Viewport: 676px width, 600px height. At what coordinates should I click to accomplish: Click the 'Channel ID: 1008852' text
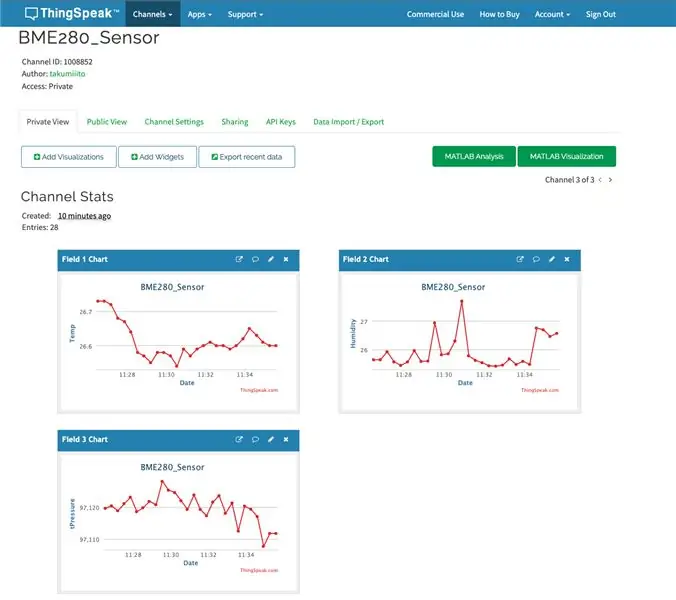point(57,62)
